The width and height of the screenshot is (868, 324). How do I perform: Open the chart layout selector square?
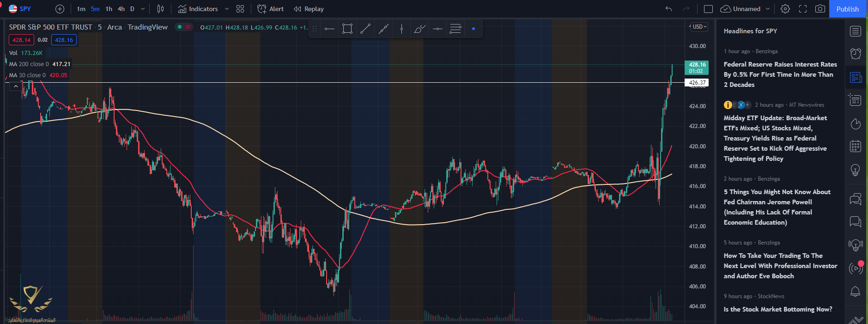pyautogui.click(x=708, y=9)
